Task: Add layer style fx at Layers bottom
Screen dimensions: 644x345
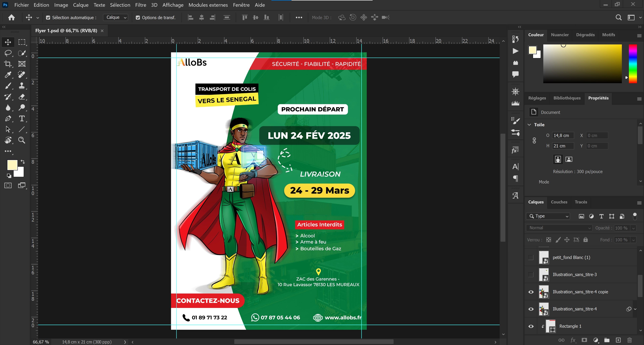Action: (573, 340)
